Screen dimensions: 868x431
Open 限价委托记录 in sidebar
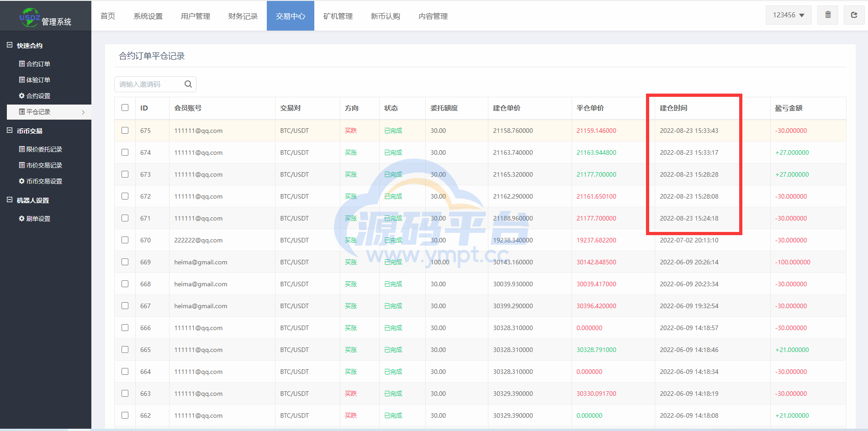41,149
